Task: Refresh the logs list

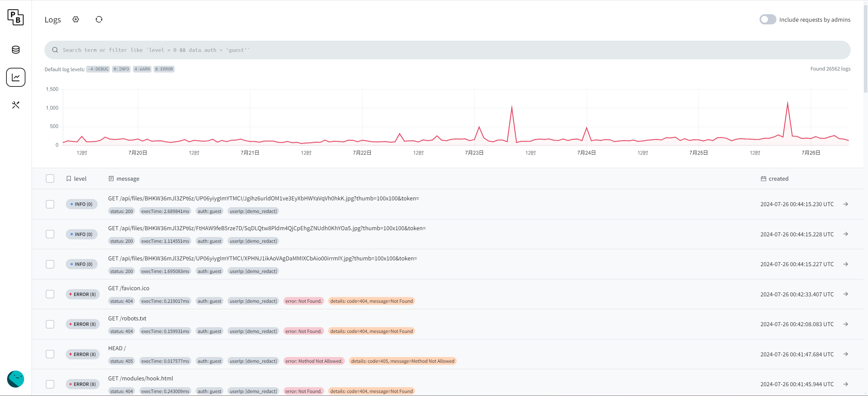Action: [99, 19]
